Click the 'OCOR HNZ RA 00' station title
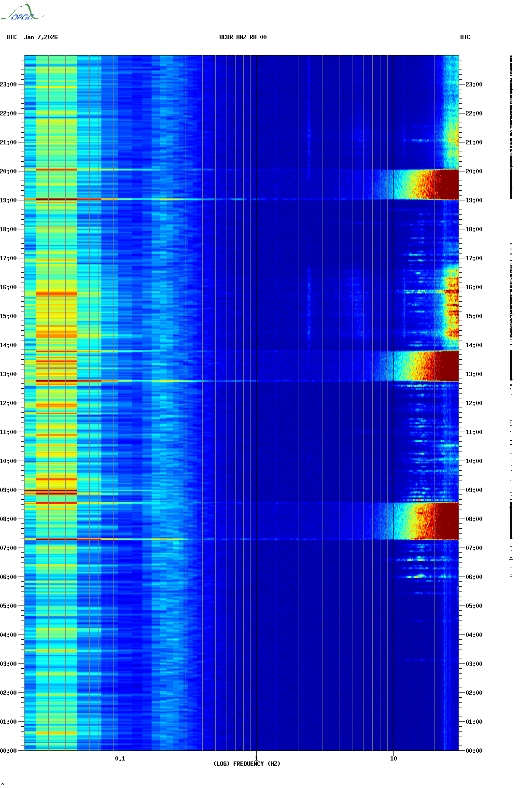This screenshot has height=789, width=532. pyautogui.click(x=243, y=37)
